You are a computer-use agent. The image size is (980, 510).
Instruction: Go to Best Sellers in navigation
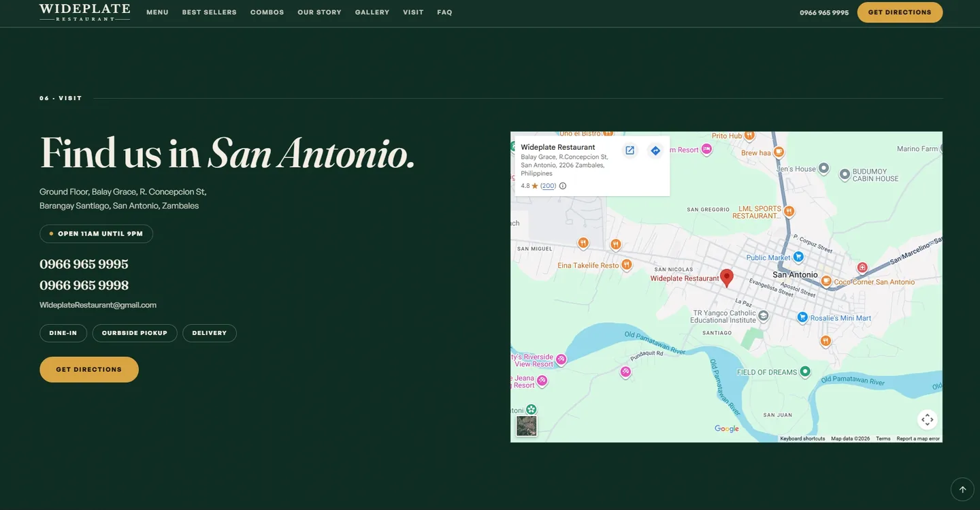pyautogui.click(x=210, y=12)
